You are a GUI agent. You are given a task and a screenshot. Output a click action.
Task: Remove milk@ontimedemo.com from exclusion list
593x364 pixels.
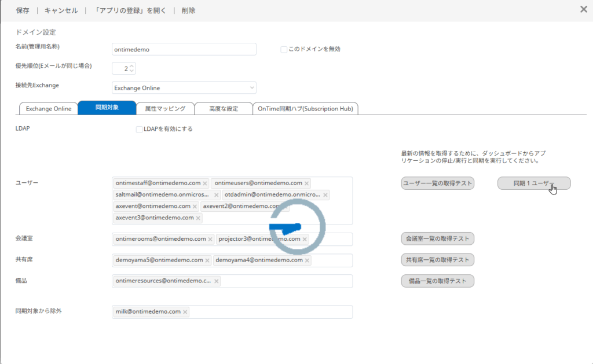185,312
